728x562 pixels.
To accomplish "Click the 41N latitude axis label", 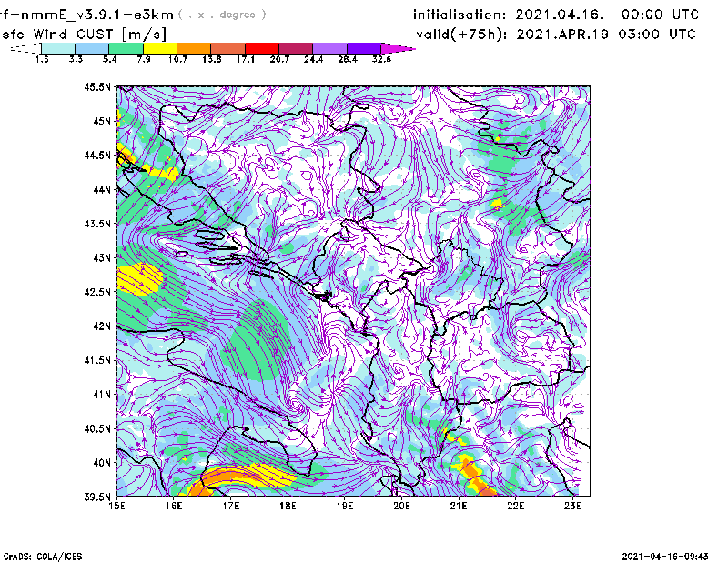I will point(102,395).
